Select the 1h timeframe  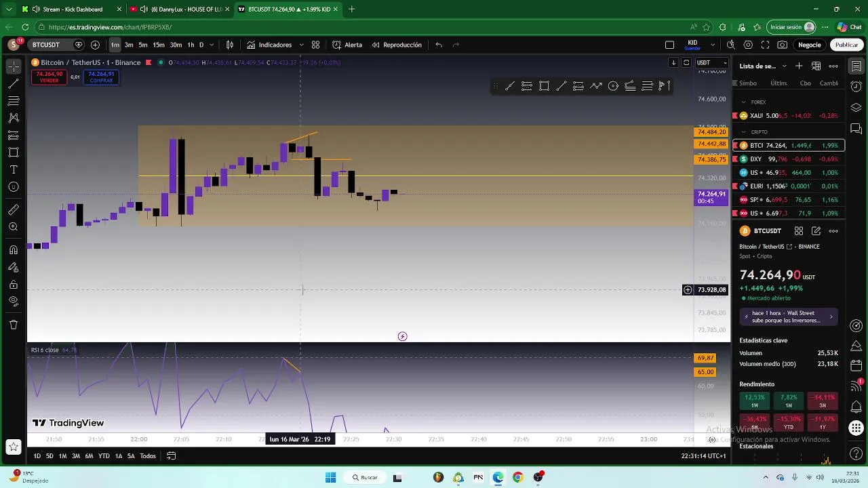click(191, 45)
